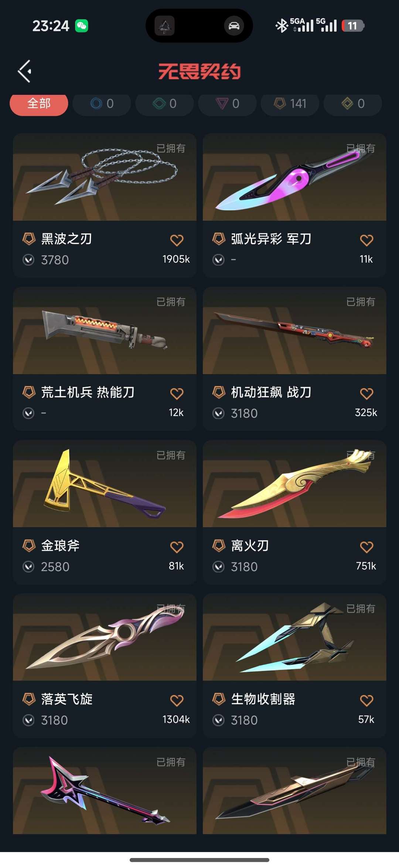Viewport: 399px width, 868px height.
Task: Tap heart icon on 生物收割器
Action: pos(366,700)
